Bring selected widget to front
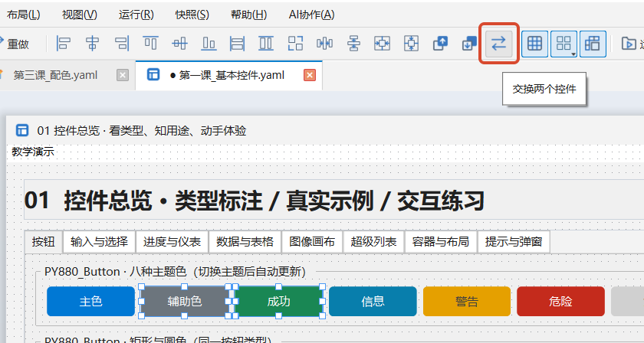 point(440,43)
